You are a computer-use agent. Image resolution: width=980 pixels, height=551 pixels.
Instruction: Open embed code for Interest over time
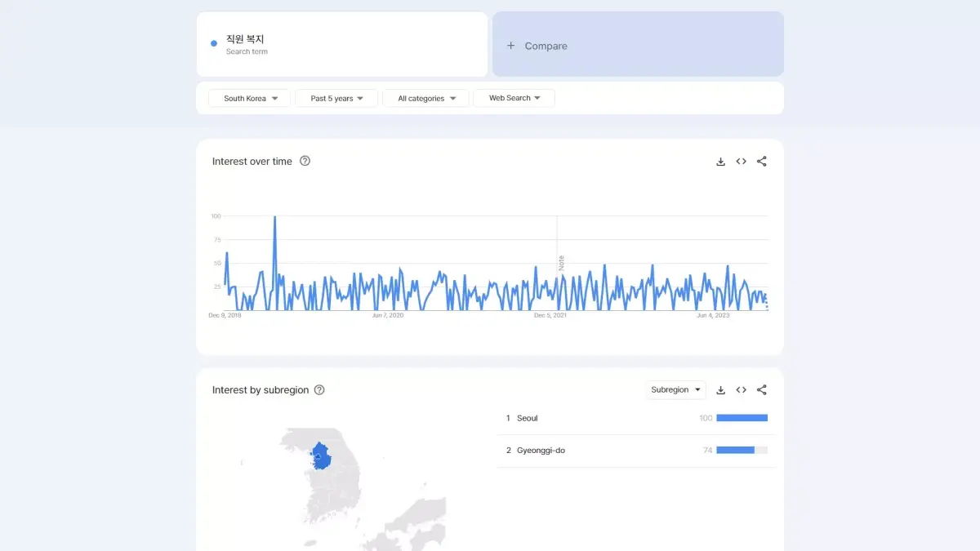point(741,162)
